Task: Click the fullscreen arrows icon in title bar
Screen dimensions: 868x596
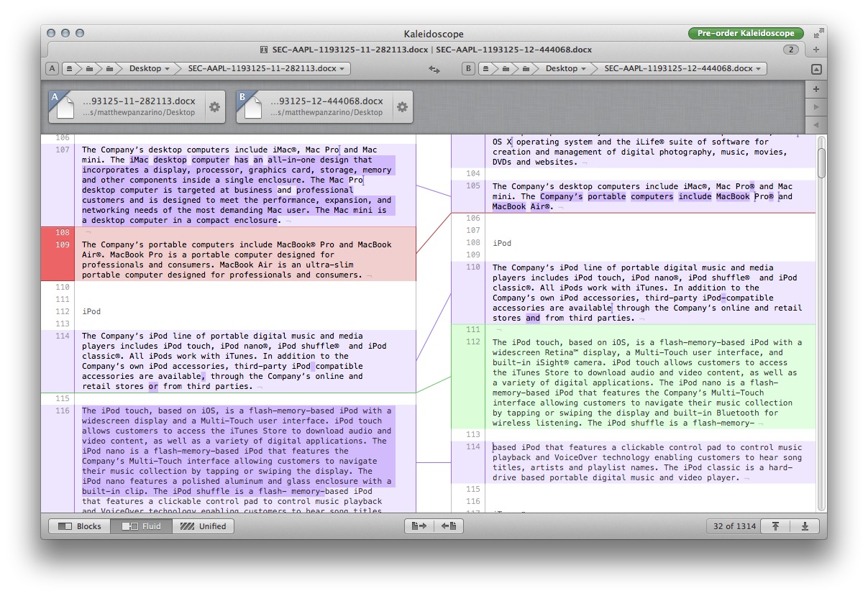Action: (x=818, y=33)
